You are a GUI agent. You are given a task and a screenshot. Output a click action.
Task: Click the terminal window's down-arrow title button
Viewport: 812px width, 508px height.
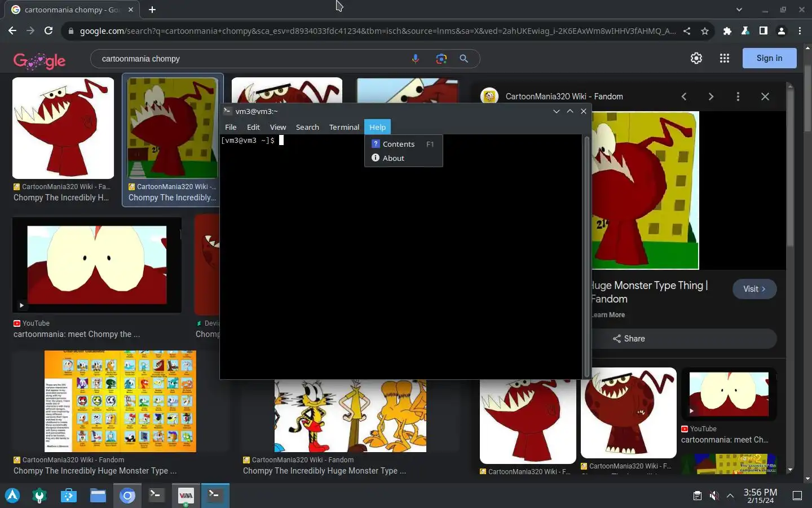click(556, 111)
